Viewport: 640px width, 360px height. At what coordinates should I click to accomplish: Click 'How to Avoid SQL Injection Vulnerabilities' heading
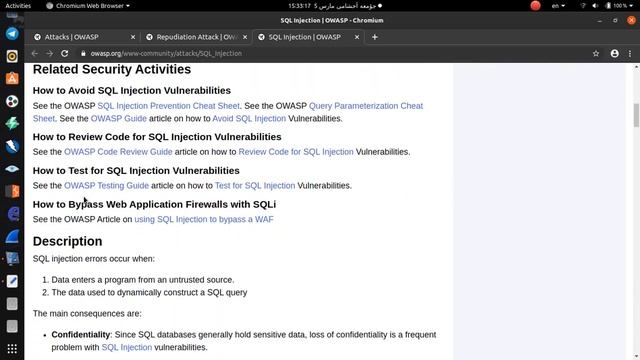[131, 91]
